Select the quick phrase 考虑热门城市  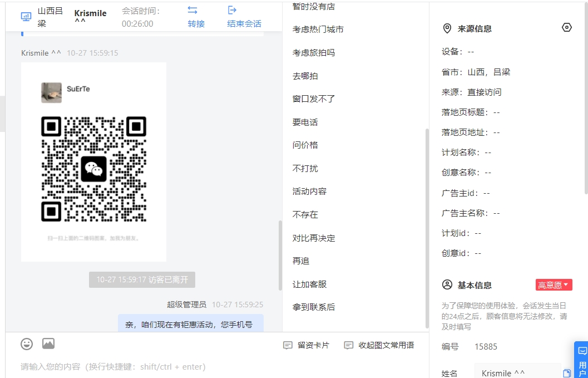pos(318,30)
